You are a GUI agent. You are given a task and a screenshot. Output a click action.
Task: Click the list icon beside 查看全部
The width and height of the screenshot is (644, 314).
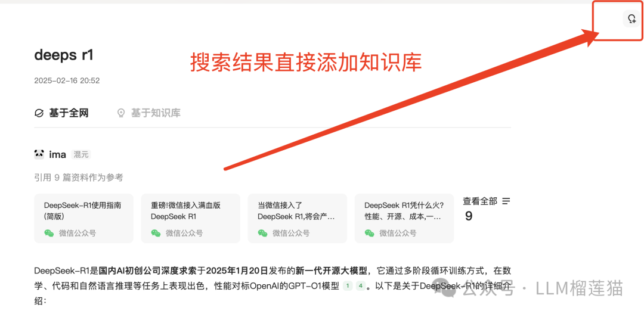(x=506, y=201)
